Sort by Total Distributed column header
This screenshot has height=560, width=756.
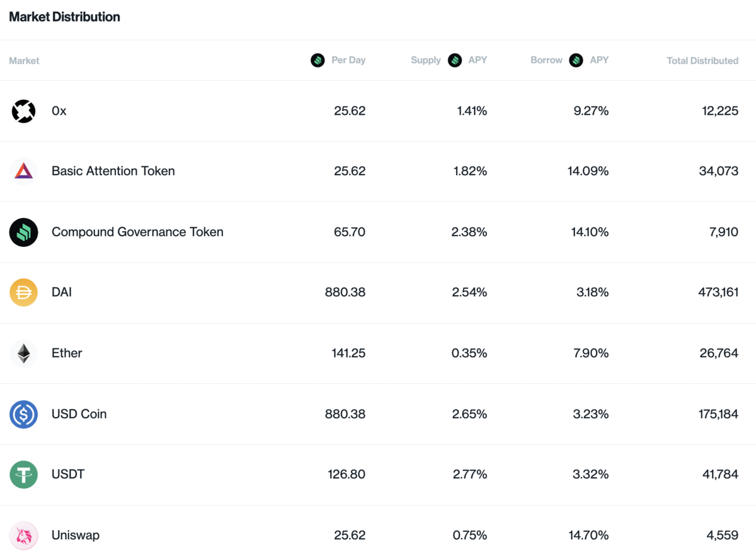[x=702, y=60]
